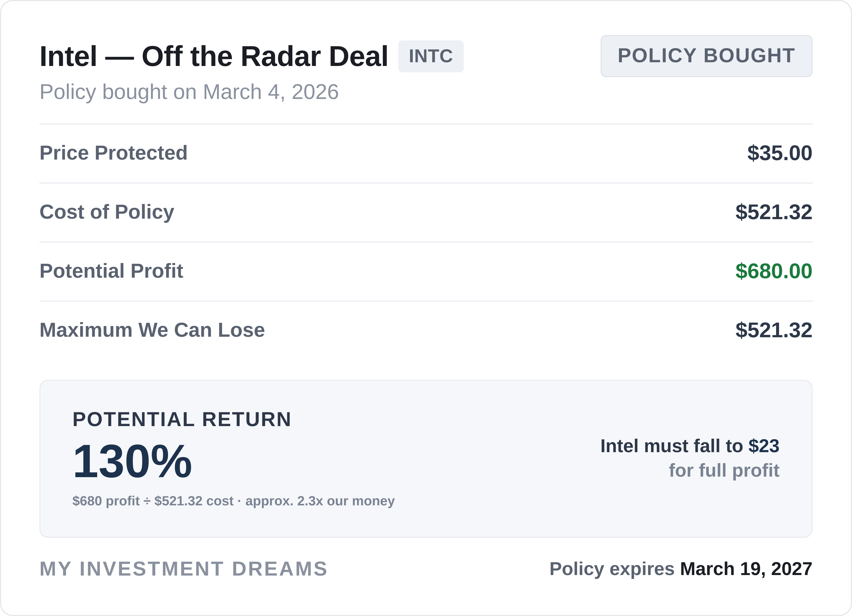The image size is (852, 616).
Task: Click the POLICY BOUGHT status badge
Action: click(706, 56)
